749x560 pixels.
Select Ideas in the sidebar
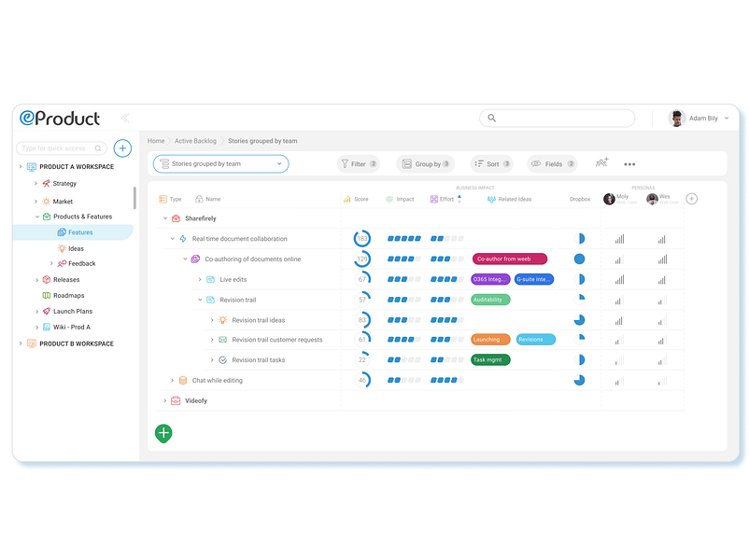pos(76,248)
